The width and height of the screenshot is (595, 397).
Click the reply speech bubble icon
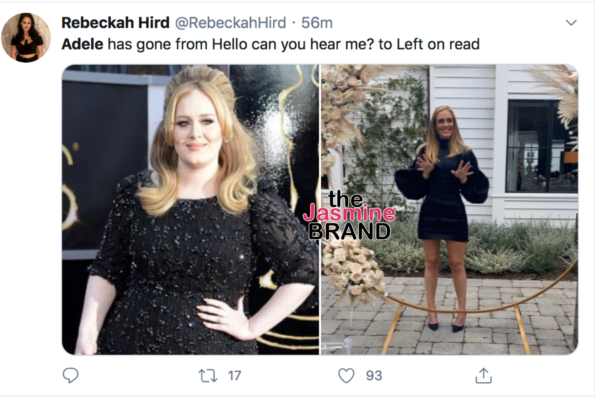click(x=71, y=375)
